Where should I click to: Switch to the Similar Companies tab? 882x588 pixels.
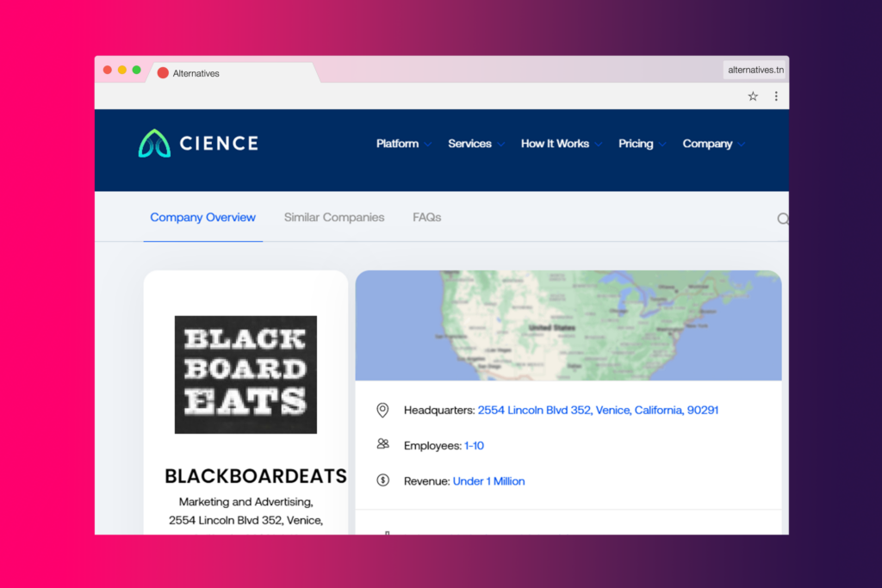click(x=334, y=217)
